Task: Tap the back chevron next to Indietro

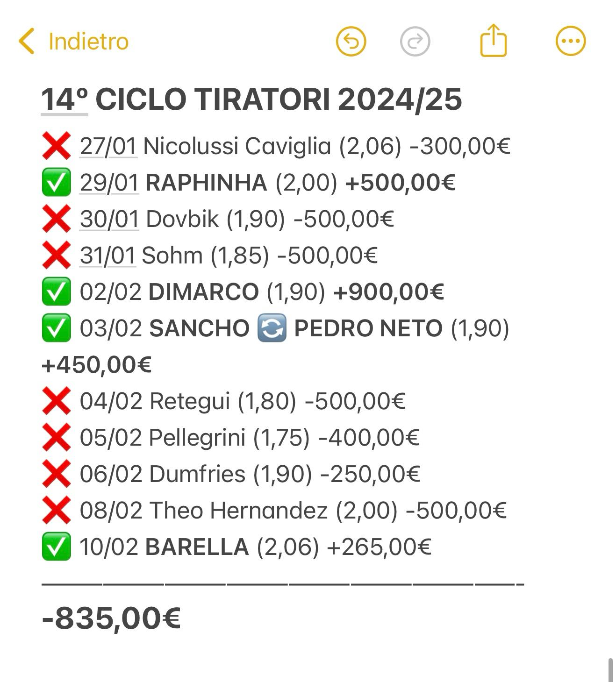Action: pos(27,41)
